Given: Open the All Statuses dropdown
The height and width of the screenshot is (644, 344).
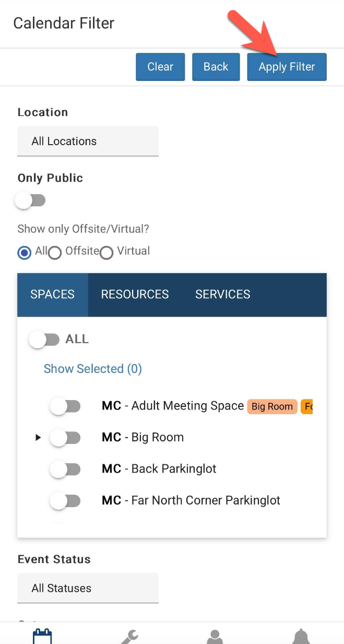Looking at the screenshot, I should (x=88, y=588).
